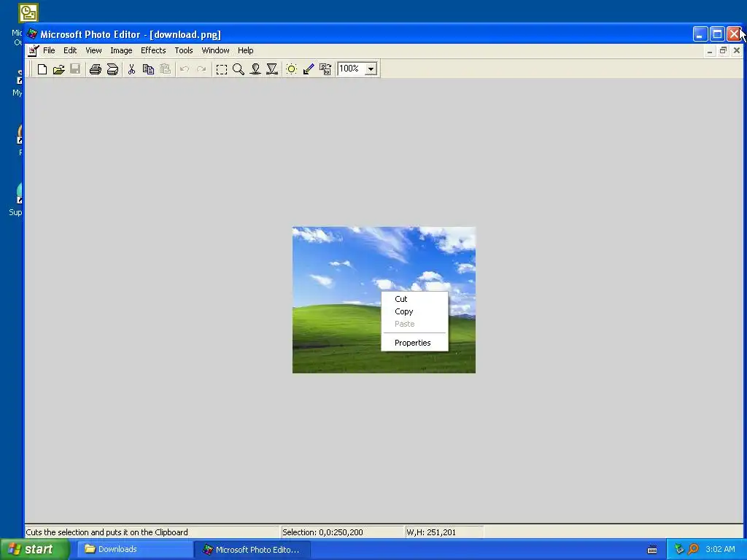Viewport: 747px width, 560px height.
Task: Click the greyed Paste context menu entry
Action: 414,324
